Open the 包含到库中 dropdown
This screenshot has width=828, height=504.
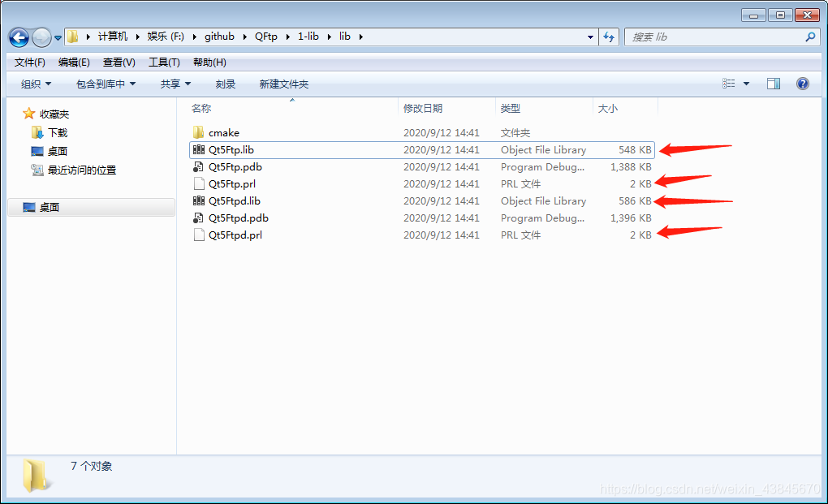pyautogui.click(x=106, y=84)
